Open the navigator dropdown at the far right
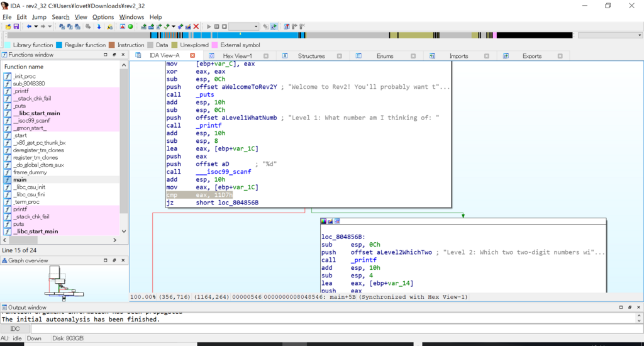 click(x=640, y=35)
